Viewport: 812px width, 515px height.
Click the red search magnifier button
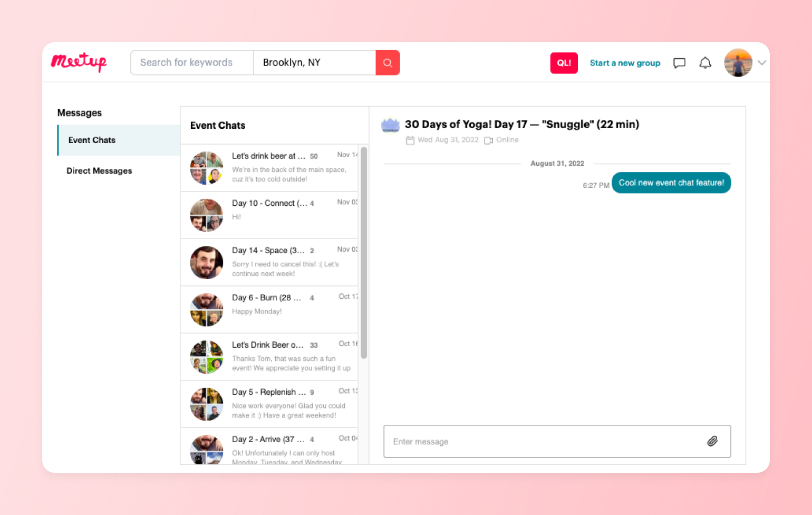[x=388, y=63]
